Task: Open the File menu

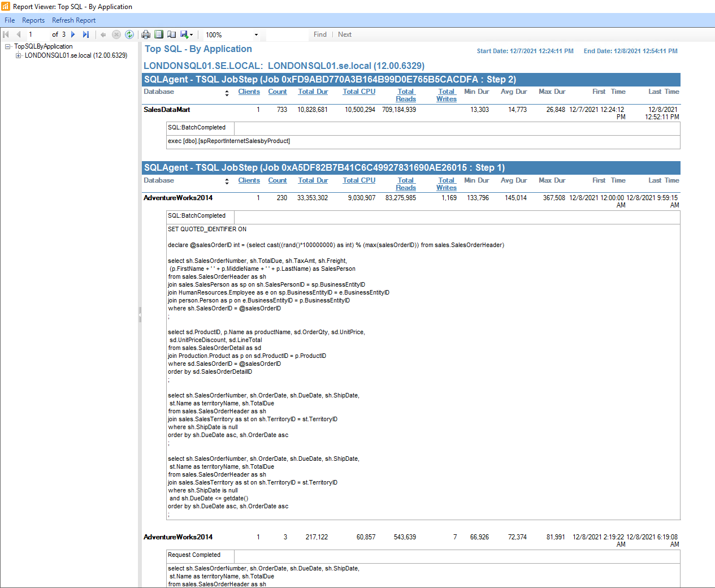Action: (x=10, y=20)
